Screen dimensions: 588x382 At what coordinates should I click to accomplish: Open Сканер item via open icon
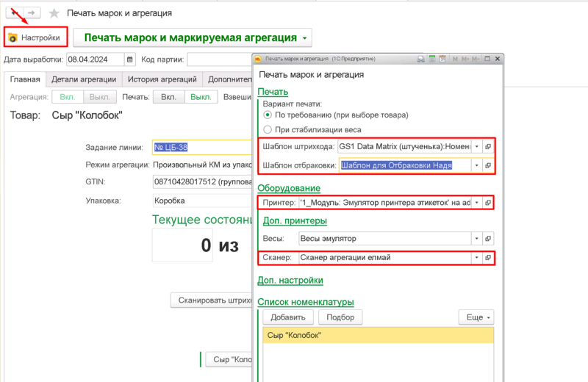(x=488, y=258)
